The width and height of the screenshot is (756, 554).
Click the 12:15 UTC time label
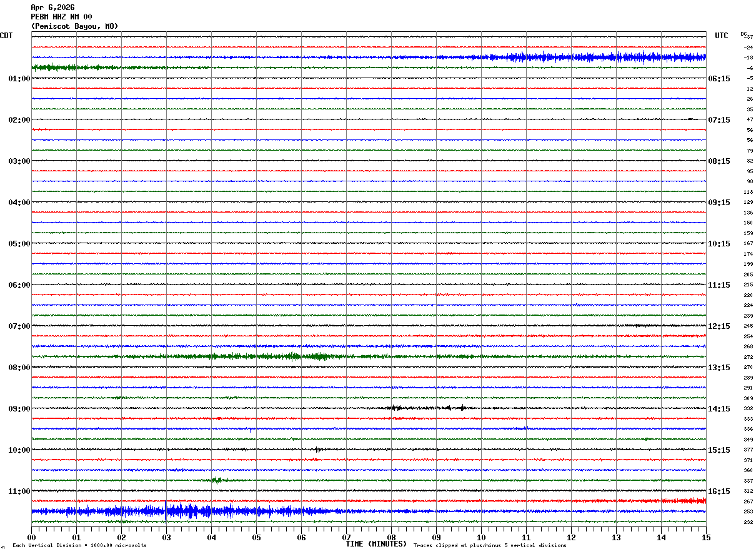719,326
